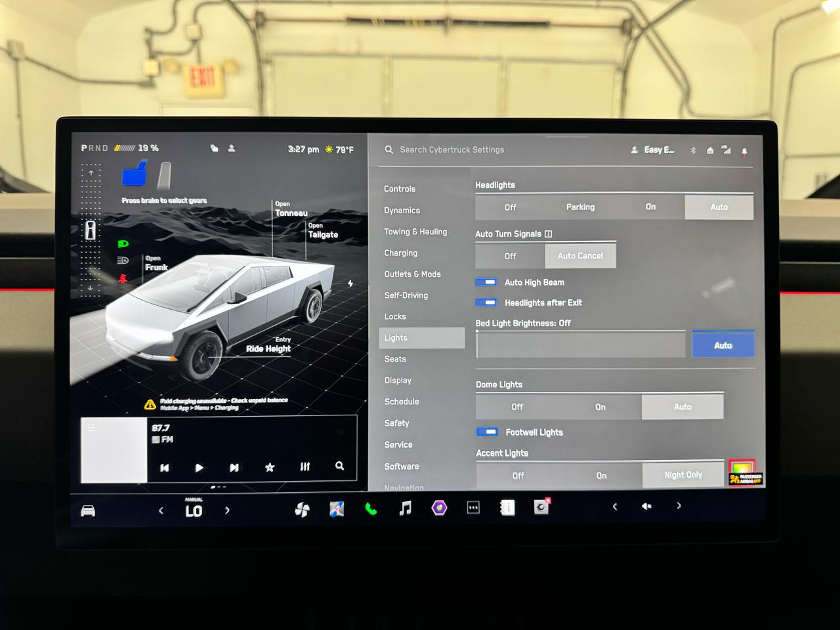Lower temperature with left chevron beside LO
840x630 pixels.
click(x=161, y=511)
